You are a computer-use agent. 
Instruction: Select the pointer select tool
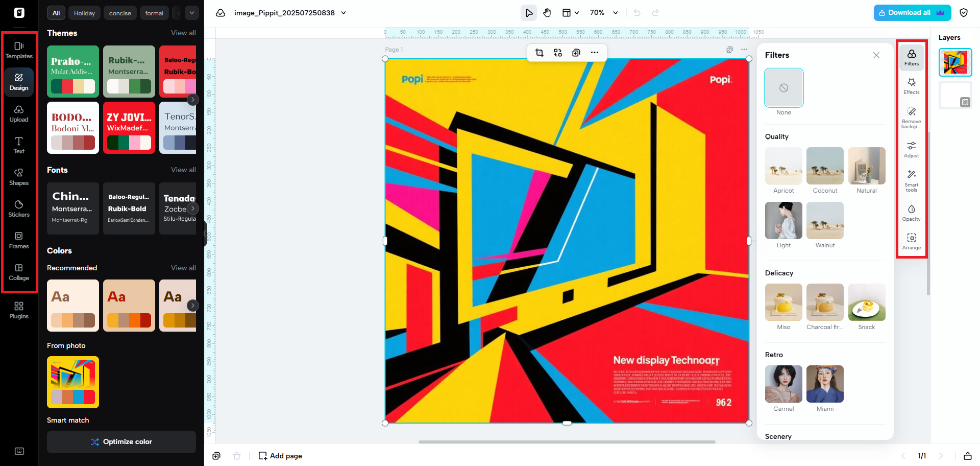point(529,13)
